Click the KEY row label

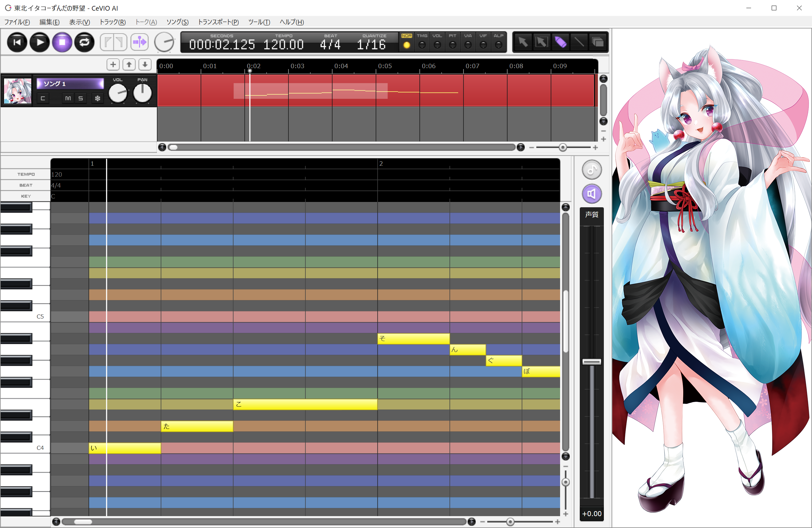click(26, 196)
